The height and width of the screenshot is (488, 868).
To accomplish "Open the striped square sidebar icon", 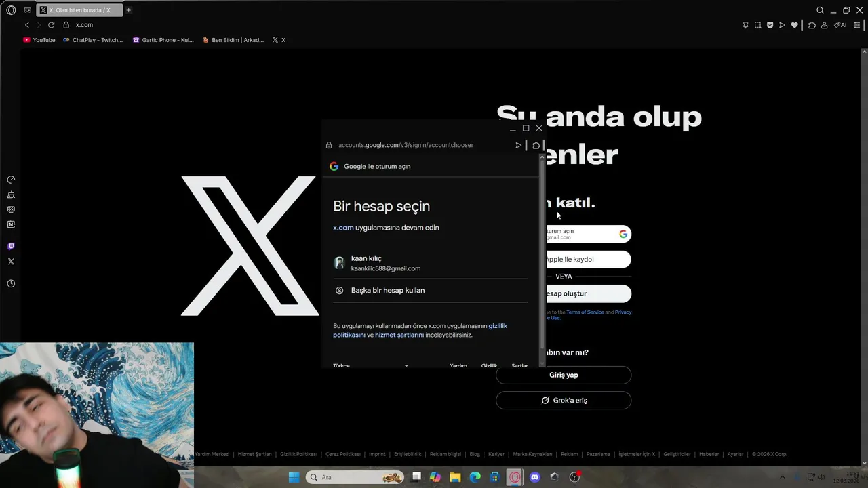I will click(x=11, y=209).
